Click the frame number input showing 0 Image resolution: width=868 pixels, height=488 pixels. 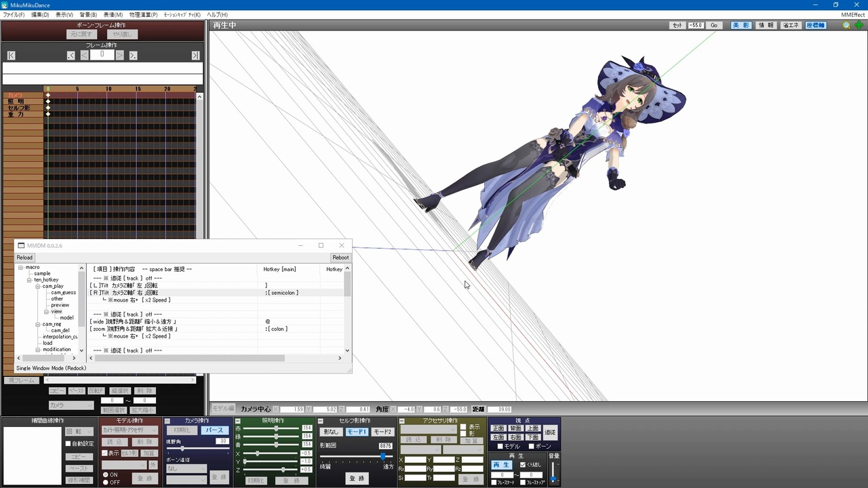[102, 55]
